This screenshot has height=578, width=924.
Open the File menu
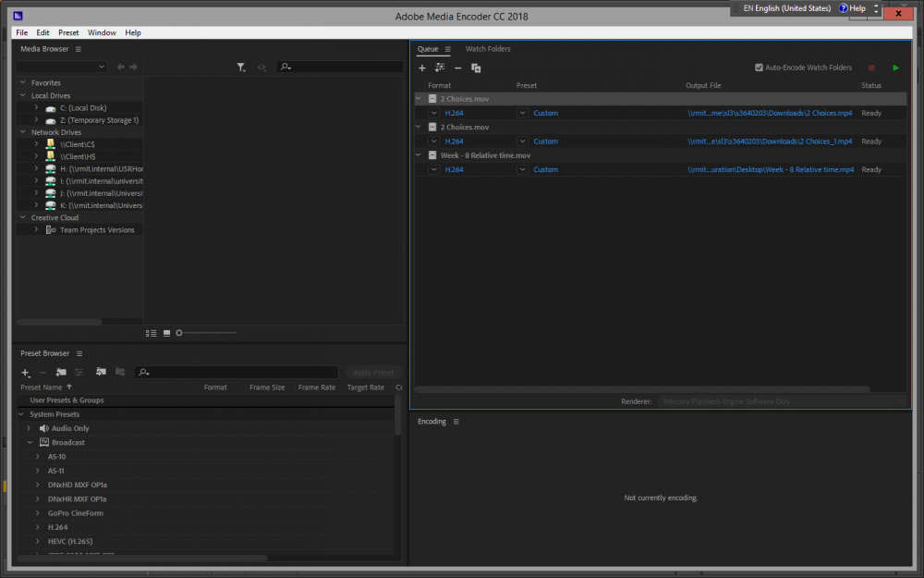pyautogui.click(x=22, y=32)
